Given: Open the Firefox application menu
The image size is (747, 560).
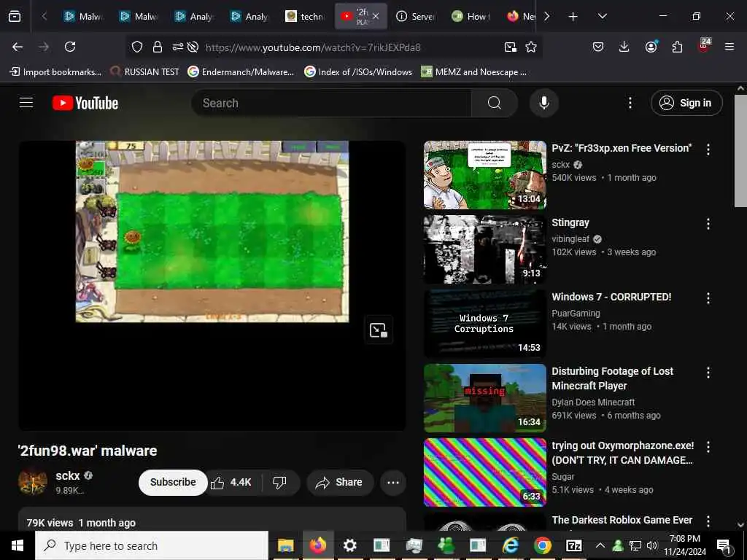Looking at the screenshot, I should click(729, 47).
